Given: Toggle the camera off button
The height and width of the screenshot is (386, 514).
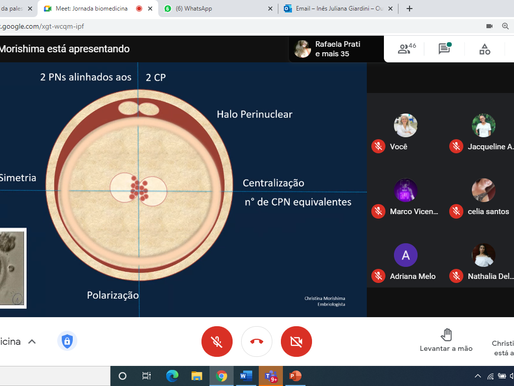Looking at the screenshot, I should click(296, 341).
